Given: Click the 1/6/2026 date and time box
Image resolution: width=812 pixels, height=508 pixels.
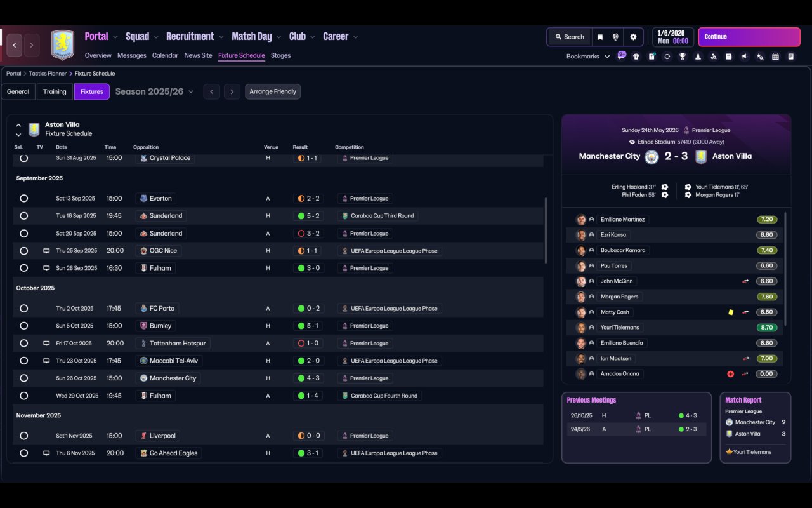Looking at the screenshot, I should (672, 37).
